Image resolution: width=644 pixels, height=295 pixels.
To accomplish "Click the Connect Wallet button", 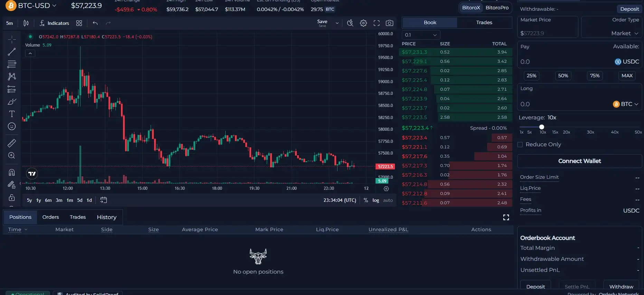I will pyautogui.click(x=579, y=161).
